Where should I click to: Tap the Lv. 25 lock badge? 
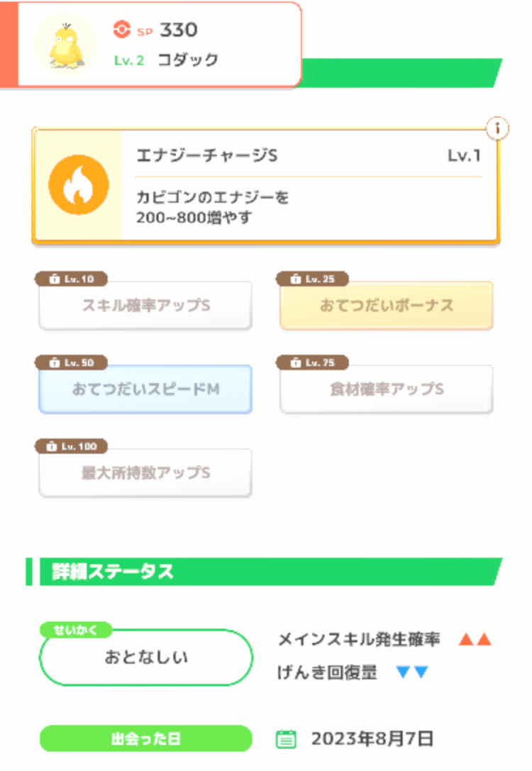[312, 279]
